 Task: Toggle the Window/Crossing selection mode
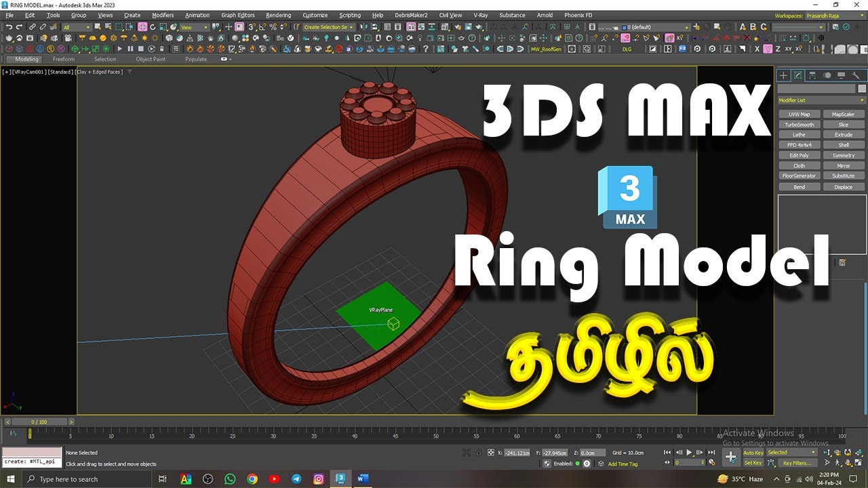point(129,26)
